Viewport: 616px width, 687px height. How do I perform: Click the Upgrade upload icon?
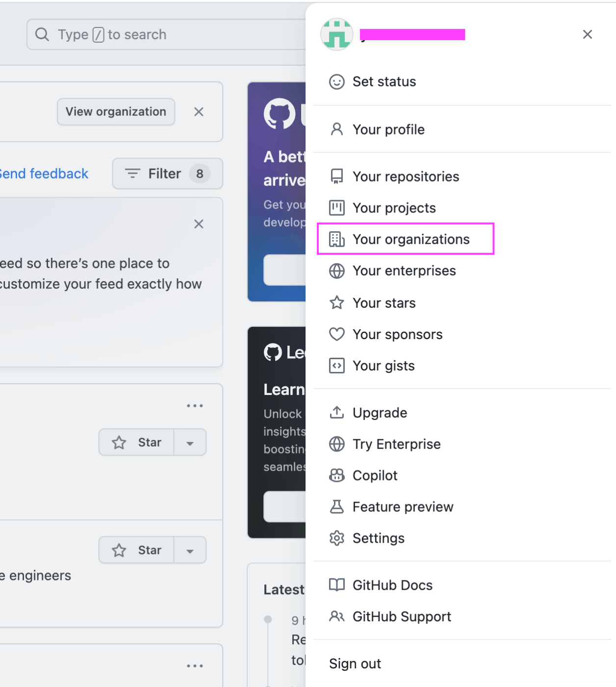coord(337,413)
